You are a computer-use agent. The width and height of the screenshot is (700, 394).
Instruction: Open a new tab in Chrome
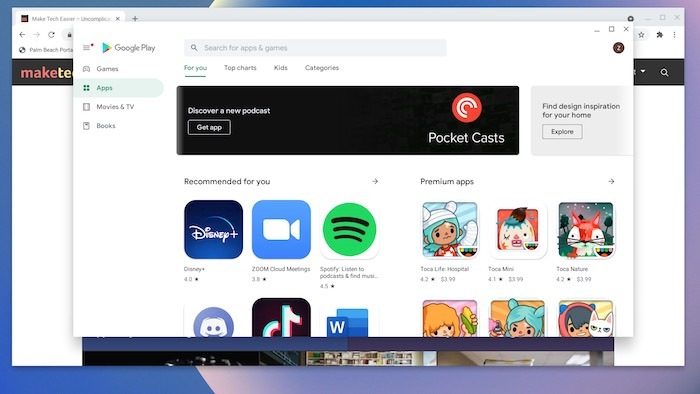(135, 19)
